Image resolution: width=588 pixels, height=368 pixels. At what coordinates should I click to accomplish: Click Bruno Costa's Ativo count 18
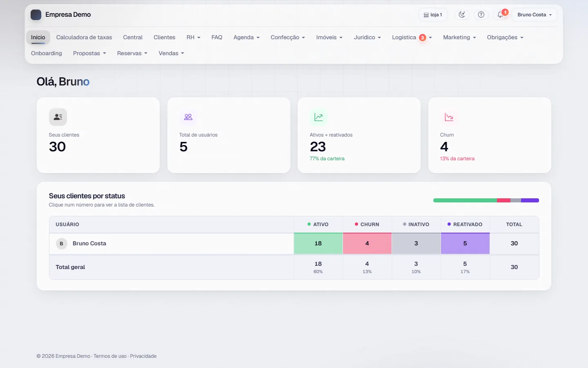318,244
